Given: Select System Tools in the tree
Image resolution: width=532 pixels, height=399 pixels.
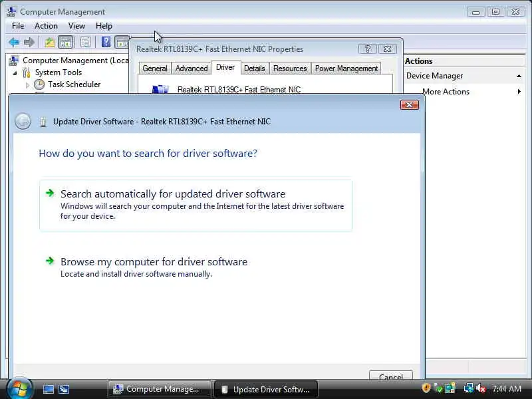Looking at the screenshot, I should pyautogui.click(x=59, y=72).
